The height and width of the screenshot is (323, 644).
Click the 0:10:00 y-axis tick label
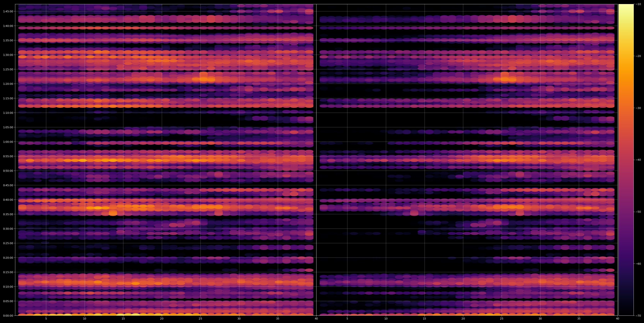click(8, 286)
